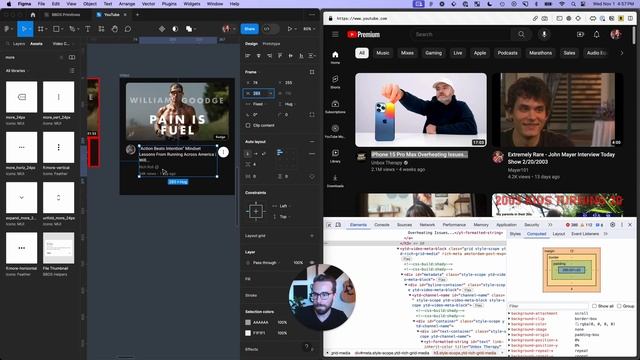Open Figma main menu logo button
Screen dimensions: 640x360
pos(7,29)
